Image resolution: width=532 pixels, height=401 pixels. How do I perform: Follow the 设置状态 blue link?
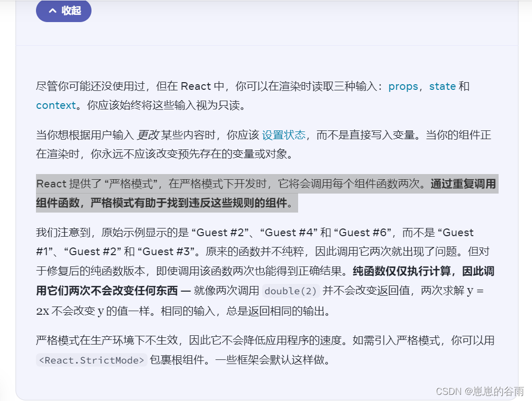click(283, 135)
